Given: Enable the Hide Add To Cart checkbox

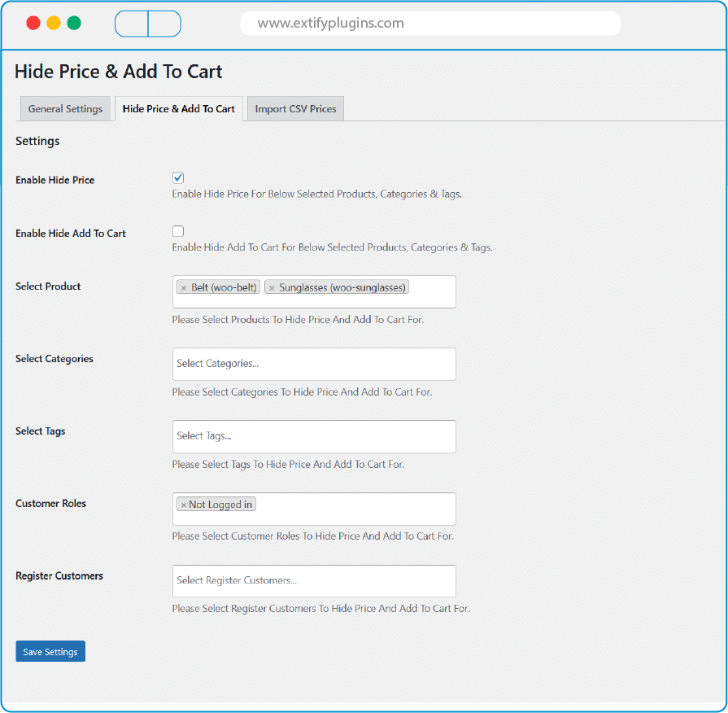Looking at the screenshot, I should pyautogui.click(x=178, y=231).
